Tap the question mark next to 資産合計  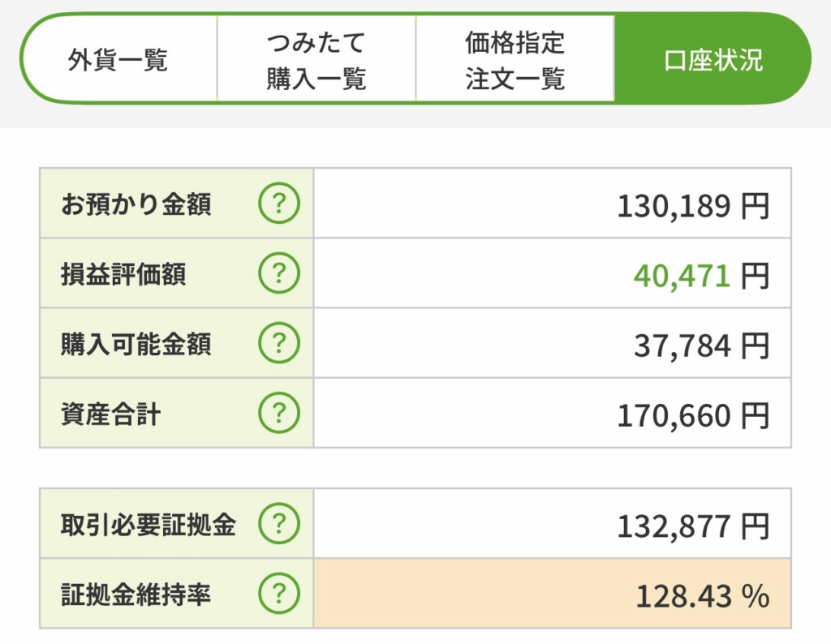coord(278,414)
